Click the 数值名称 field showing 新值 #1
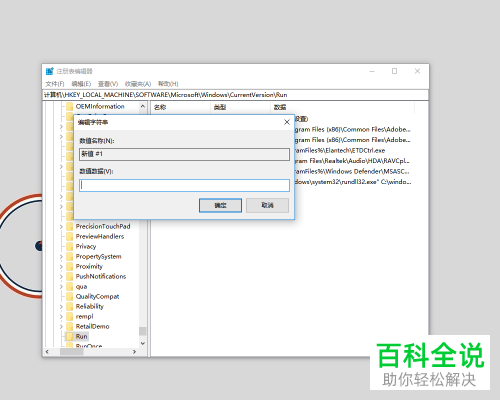 coord(184,154)
